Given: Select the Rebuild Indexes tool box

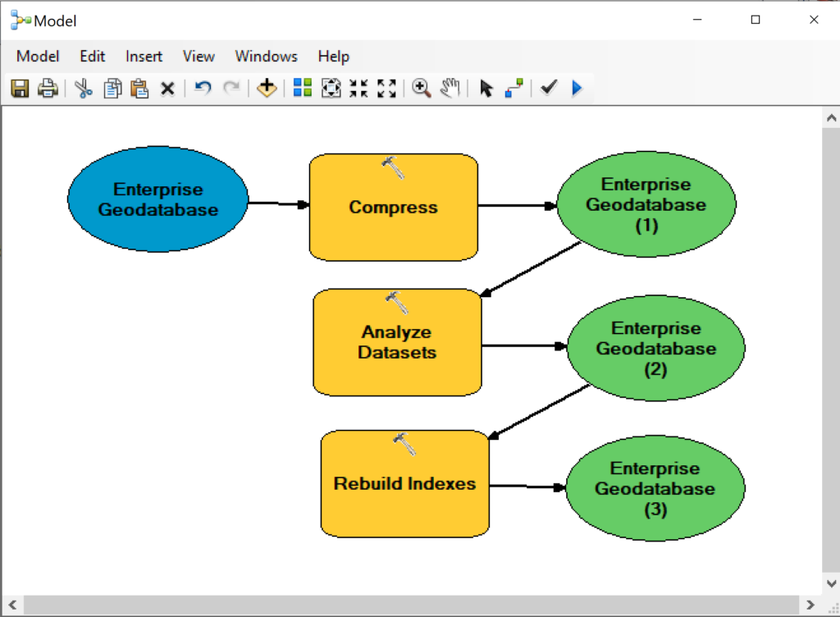Looking at the screenshot, I should click(x=404, y=484).
